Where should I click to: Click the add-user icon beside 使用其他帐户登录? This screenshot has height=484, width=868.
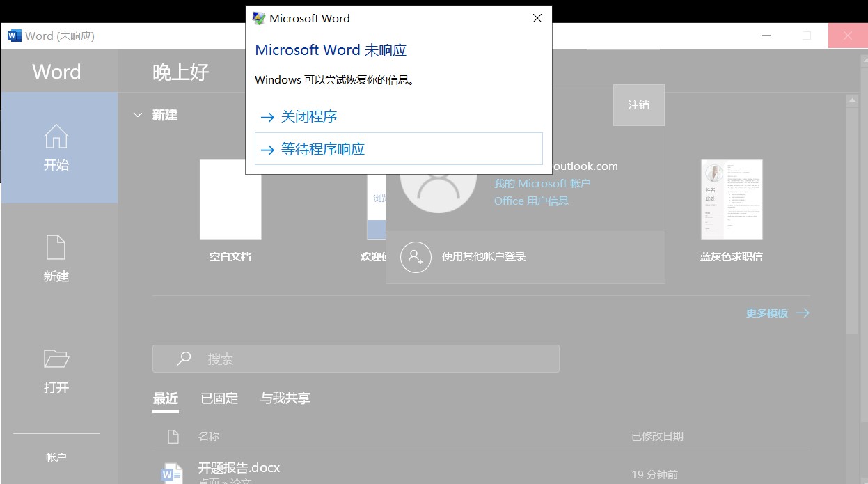tap(416, 257)
